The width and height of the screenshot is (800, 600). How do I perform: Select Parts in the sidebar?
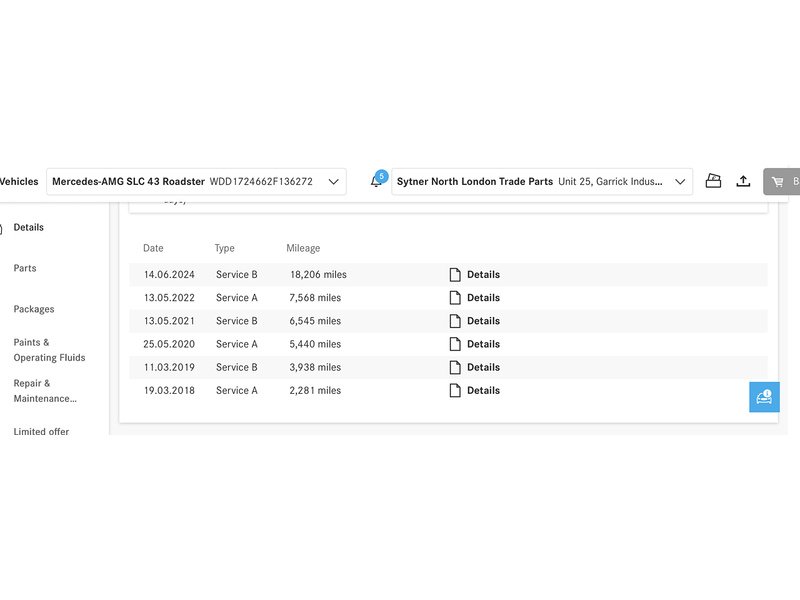click(x=25, y=268)
